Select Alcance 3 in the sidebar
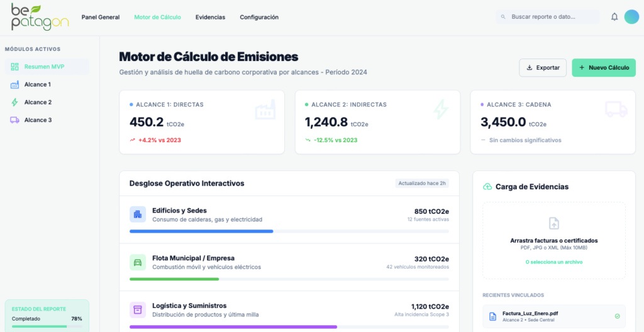This screenshot has height=332, width=644. coord(38,119)
